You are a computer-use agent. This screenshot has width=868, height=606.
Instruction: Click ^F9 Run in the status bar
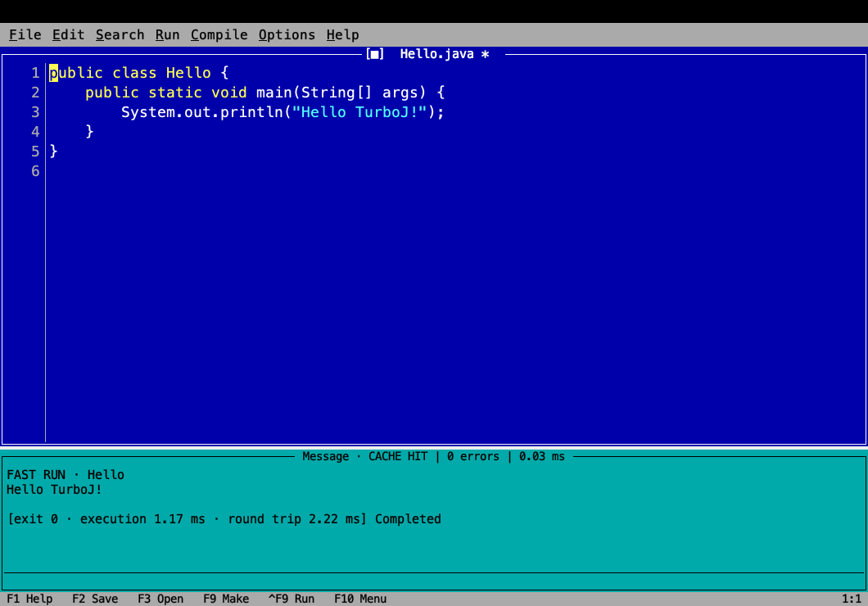[292, 599]
